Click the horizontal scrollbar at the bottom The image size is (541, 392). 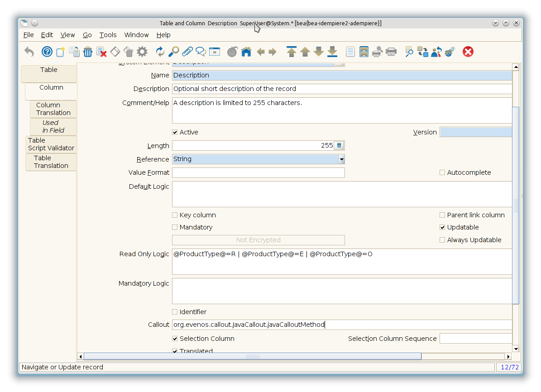(253, 357)
